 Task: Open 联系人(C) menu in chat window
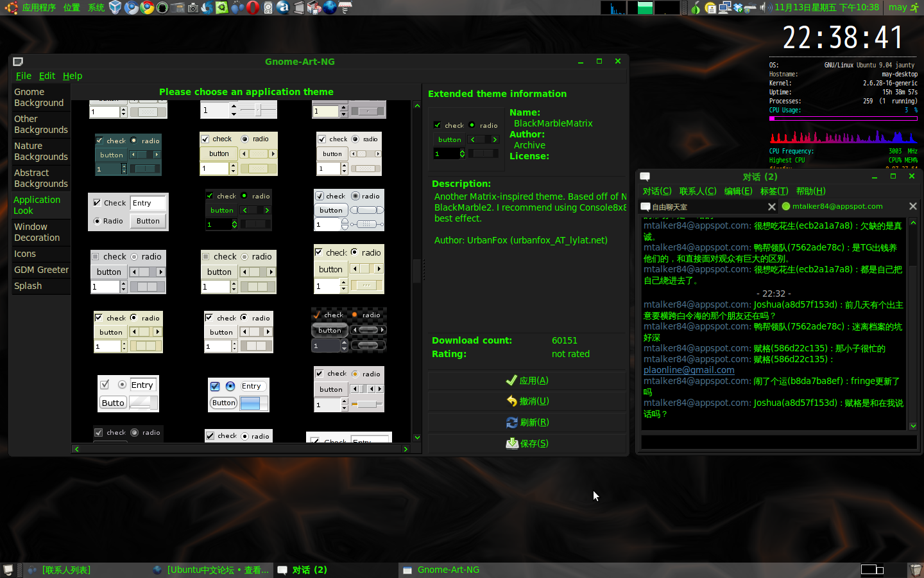pyautogui.click(x=698, y=191)
